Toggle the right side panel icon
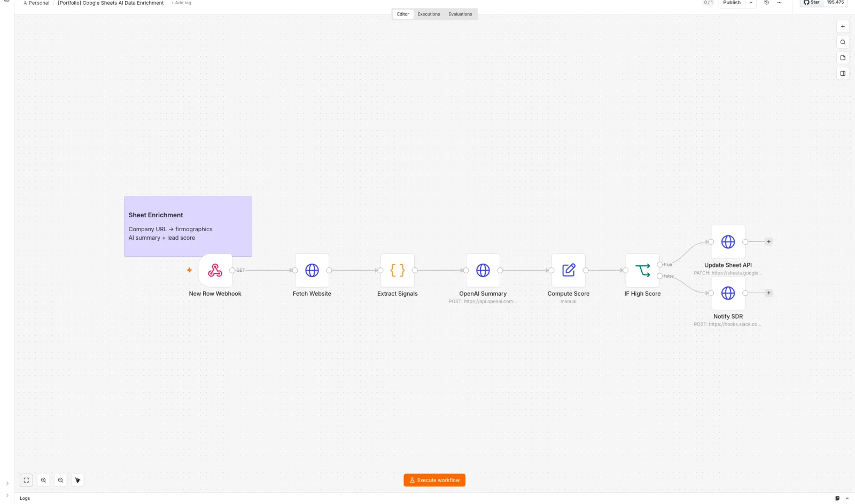The width and height of the screenshot is (855, 504). click(843, 74)
